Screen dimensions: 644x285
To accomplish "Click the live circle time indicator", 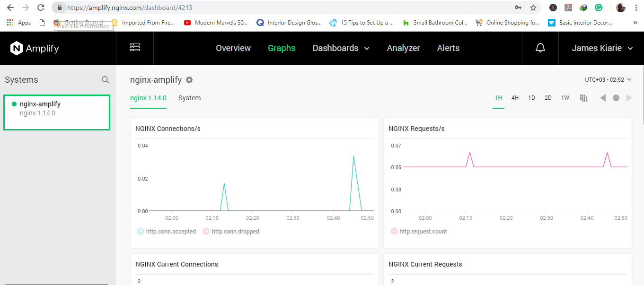I will (x=616, y=98).
